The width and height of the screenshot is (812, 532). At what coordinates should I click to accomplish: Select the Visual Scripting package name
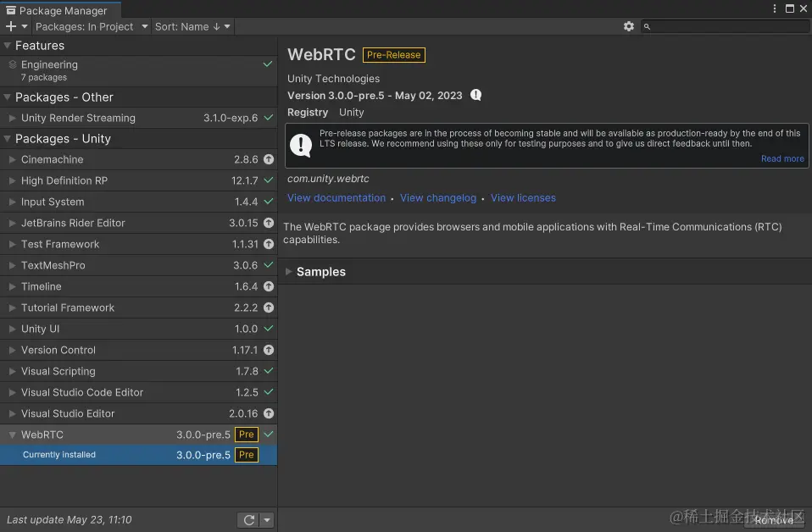[x=58, y=371]
